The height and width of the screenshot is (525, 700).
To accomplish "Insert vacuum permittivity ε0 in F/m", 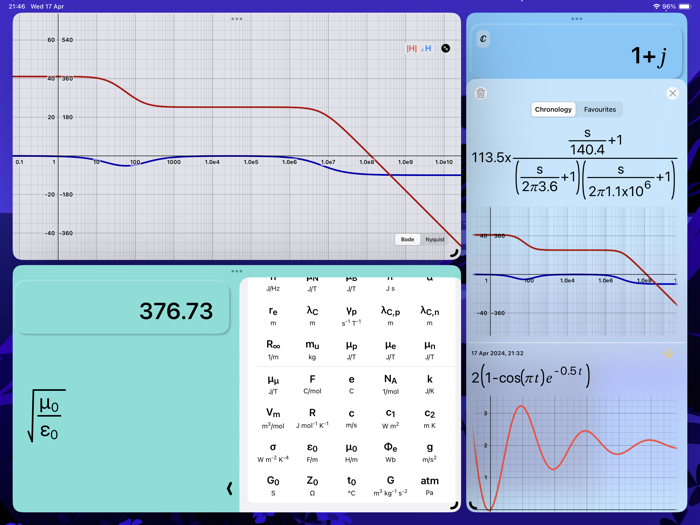I will click(x=312, y=452).
